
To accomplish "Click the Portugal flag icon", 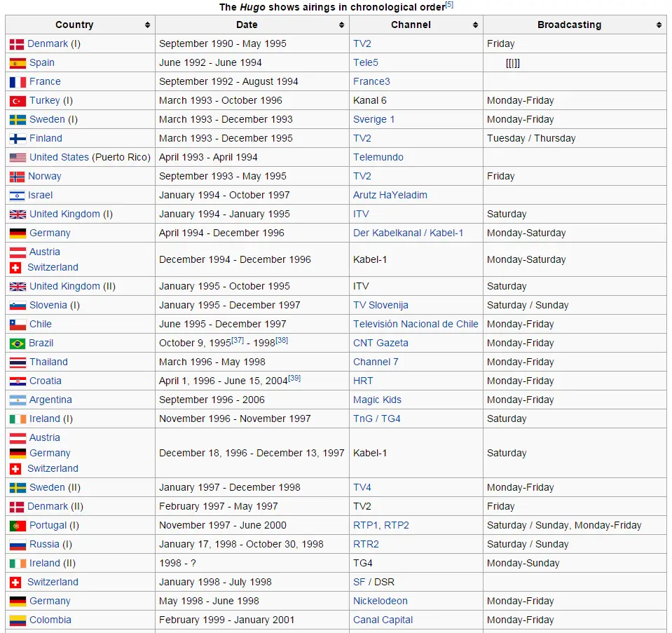I will (18, 526).
